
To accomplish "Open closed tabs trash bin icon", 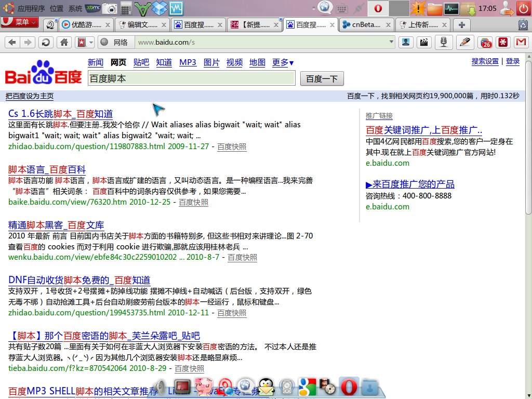I will [x=523, y=24].
